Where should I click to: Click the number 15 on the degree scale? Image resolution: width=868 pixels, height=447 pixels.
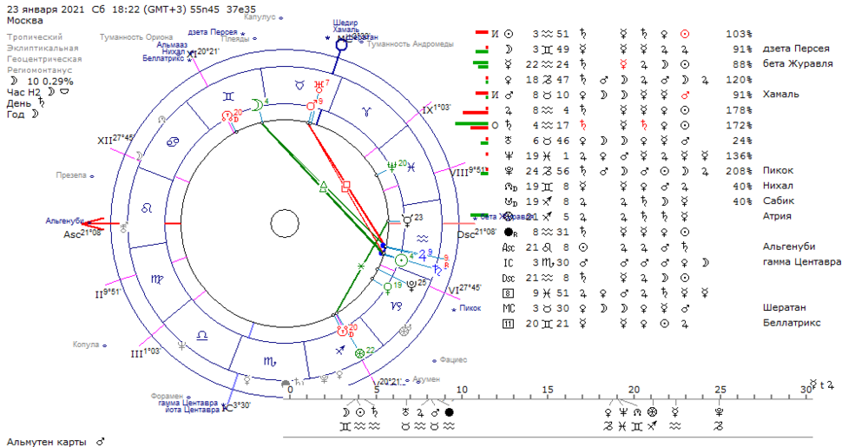tap(548, 390)
